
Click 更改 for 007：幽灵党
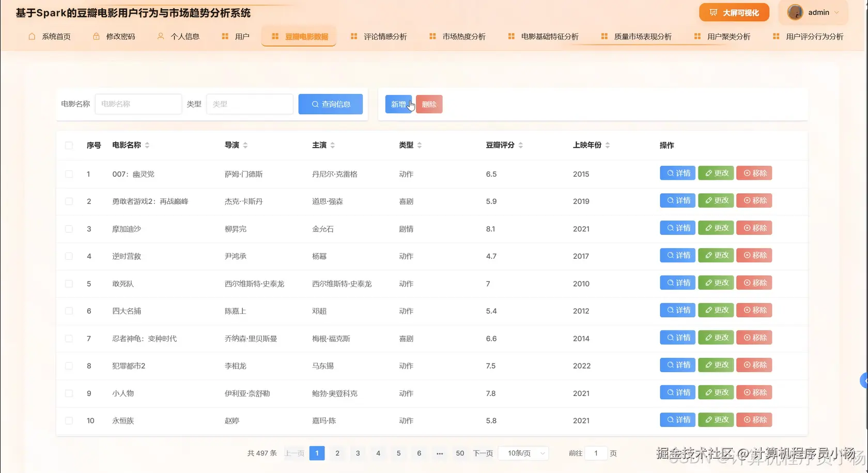click(716, 173)
